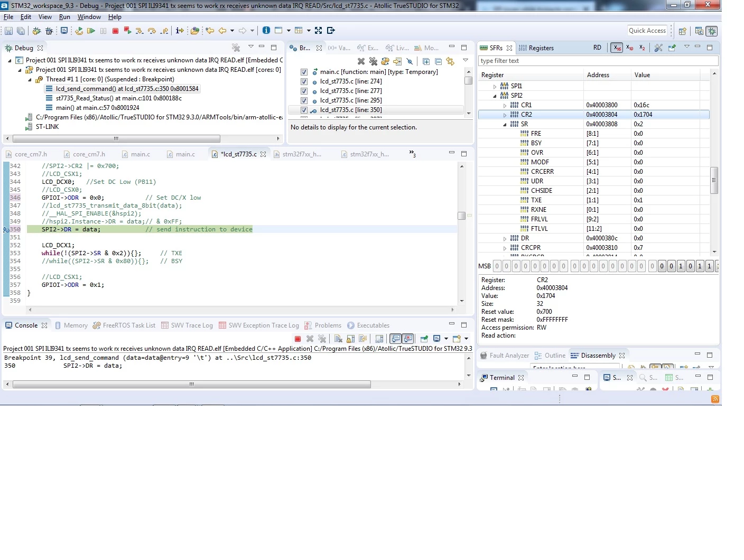The image size is (744, 560).
Task: Click the Step Return toolbar icon
Action: point(165,31)
